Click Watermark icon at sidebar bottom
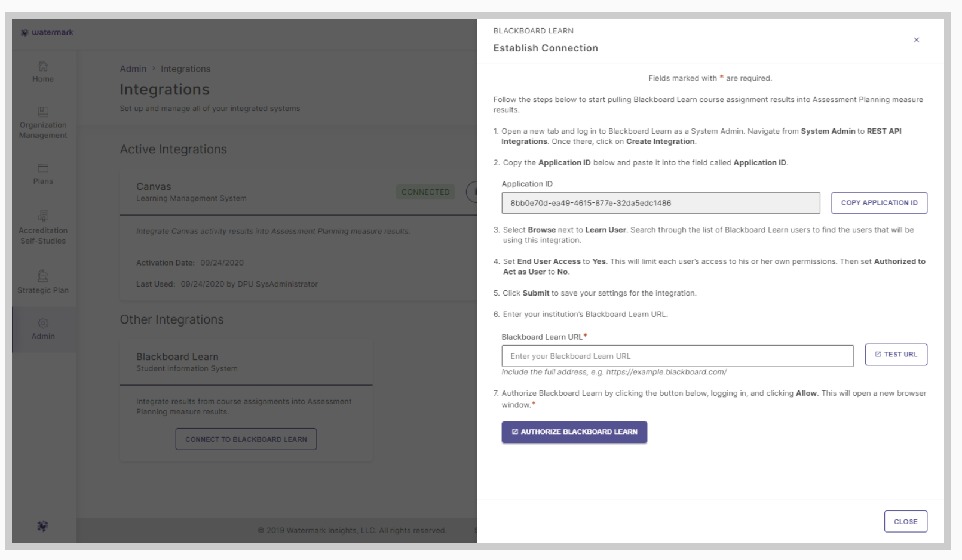The image size is (962, 560). [x=42, y=526]
